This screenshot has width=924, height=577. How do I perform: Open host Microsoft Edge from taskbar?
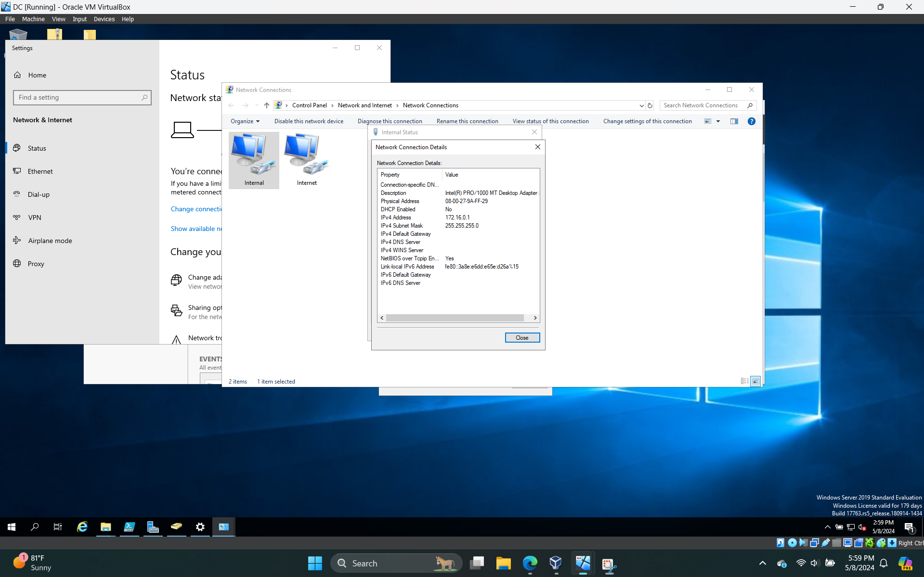click(x=530, y=563)
